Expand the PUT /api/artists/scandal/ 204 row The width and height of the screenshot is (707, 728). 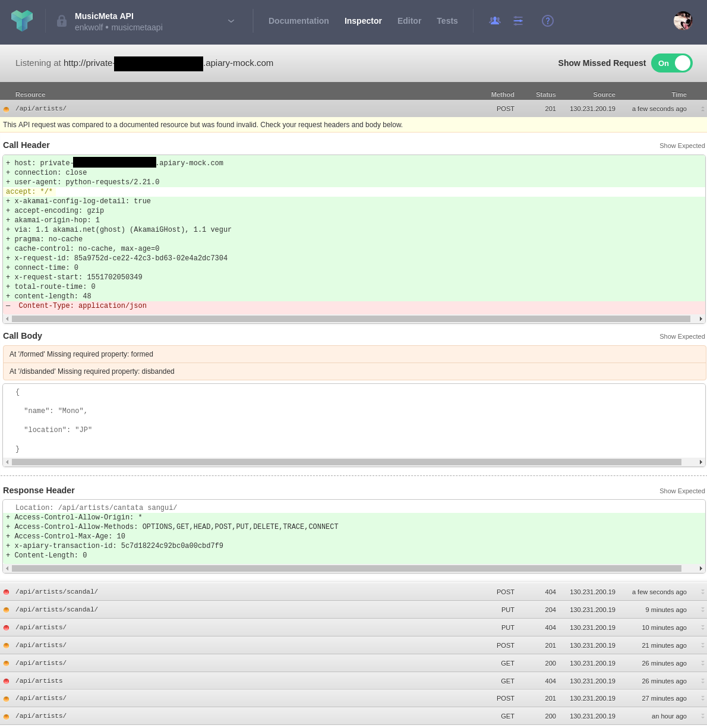[353, 610]
